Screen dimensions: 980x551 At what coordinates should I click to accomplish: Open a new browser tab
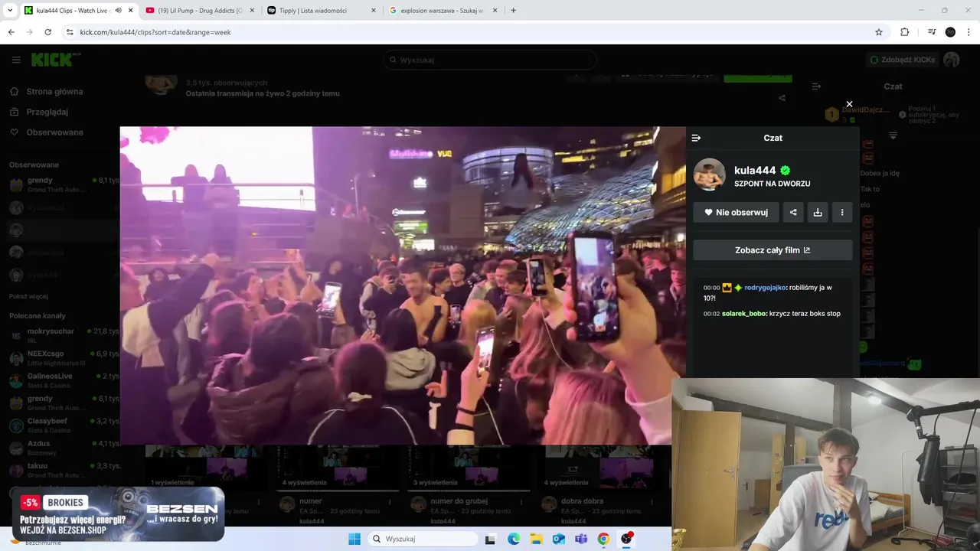pyautogui.click(x=513, y=11)
